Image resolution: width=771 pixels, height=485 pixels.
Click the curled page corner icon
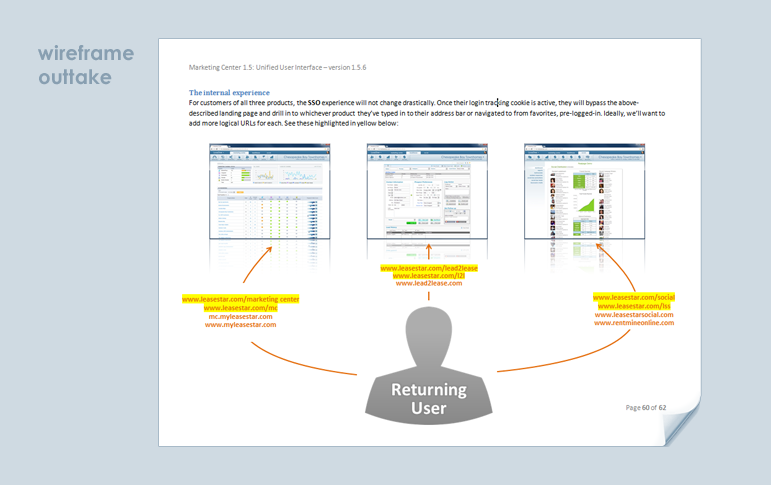tap(682, 427)
